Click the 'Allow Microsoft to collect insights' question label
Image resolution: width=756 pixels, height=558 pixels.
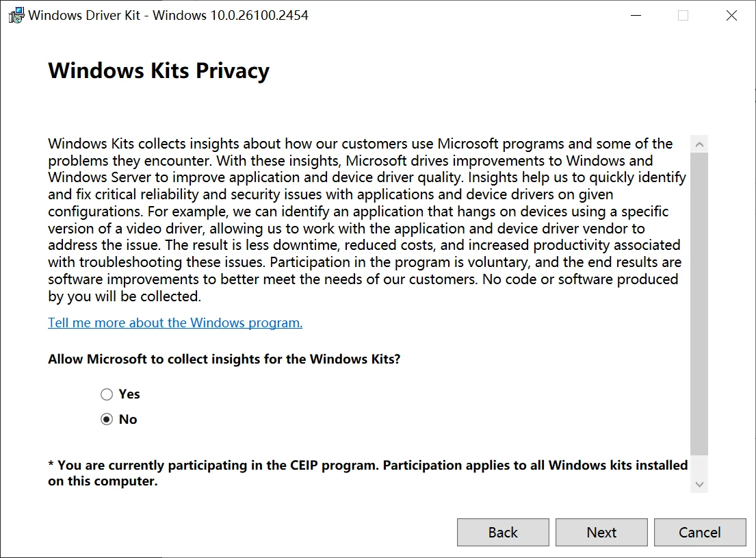[224, 359]
